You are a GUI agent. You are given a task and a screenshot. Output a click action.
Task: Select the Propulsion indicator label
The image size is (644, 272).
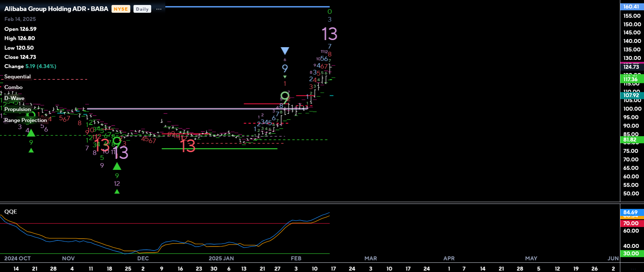point(18,109)
